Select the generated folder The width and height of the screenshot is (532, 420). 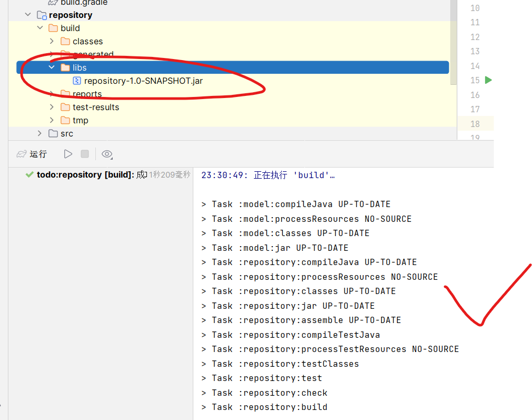[93, 54]
